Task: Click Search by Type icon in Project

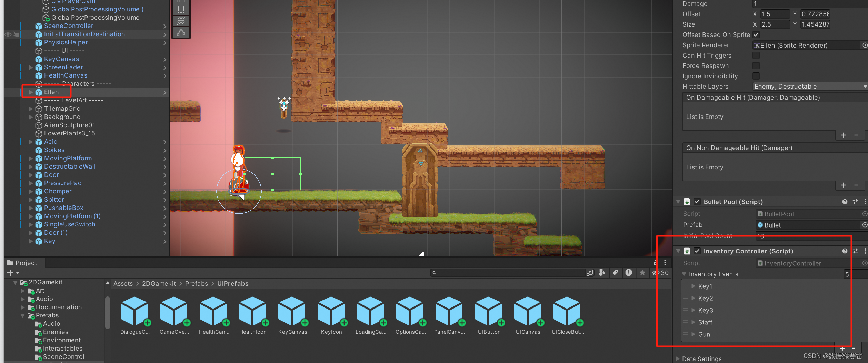Action: click(602, 273)
